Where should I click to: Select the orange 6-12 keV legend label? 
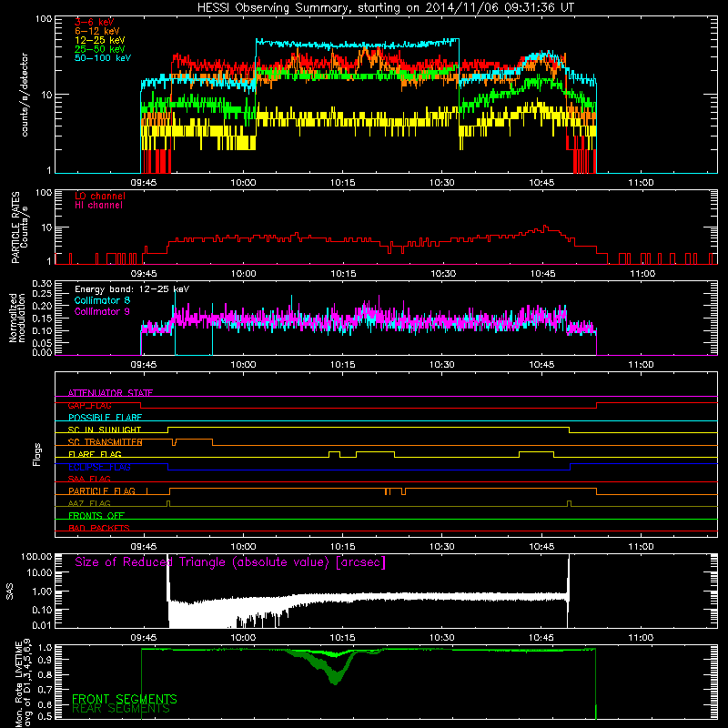click(97, 31)
